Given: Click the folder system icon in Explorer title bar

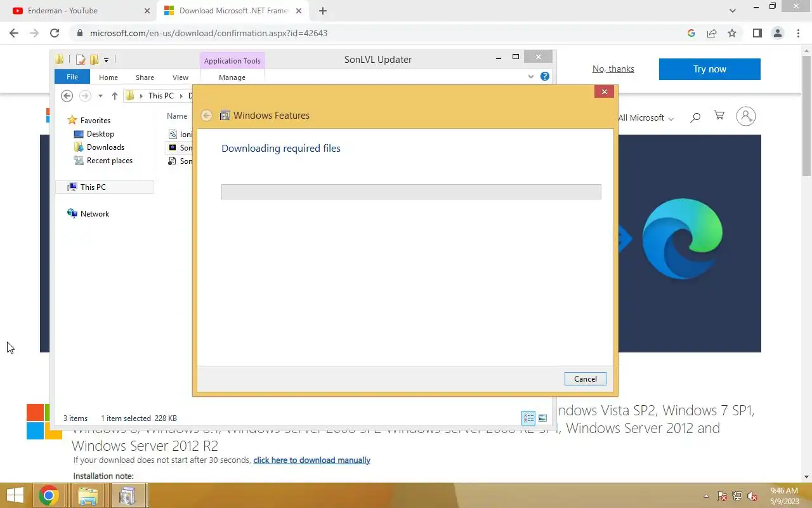Looking at the screenshot, I should (x=60, y=60).
